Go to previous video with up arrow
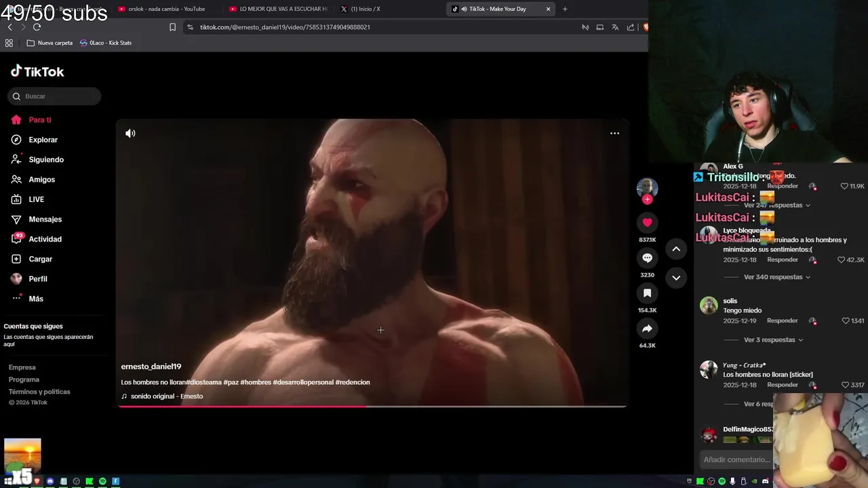Screen dimensions: 868x488 click(x=676, y=249)
